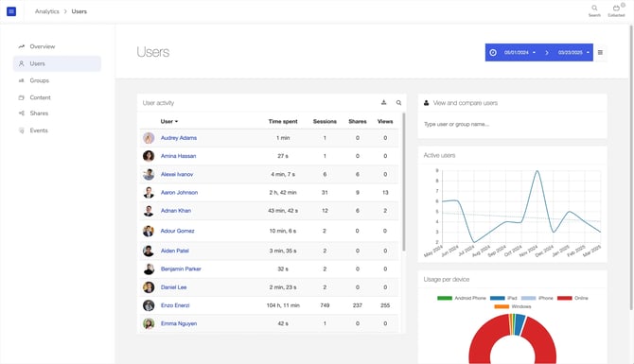Download the User activity table
This screenshot has width=634, height=364.
coord(384,103)
